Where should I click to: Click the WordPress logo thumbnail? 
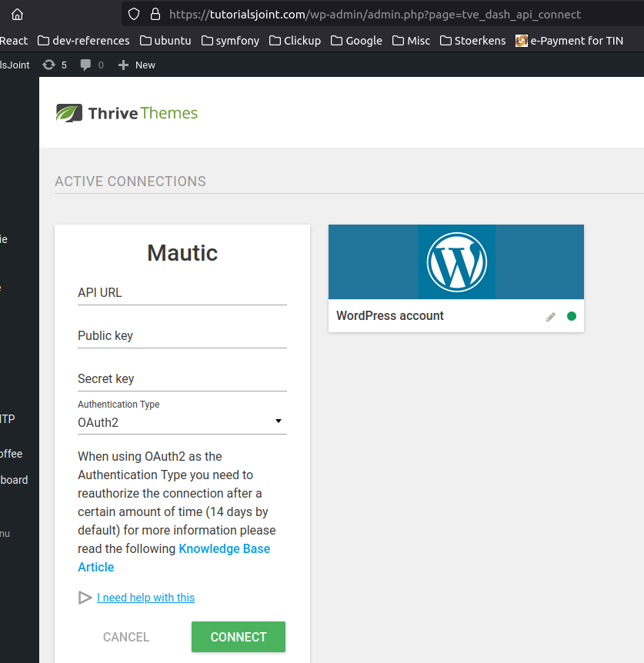click(457, 262)
